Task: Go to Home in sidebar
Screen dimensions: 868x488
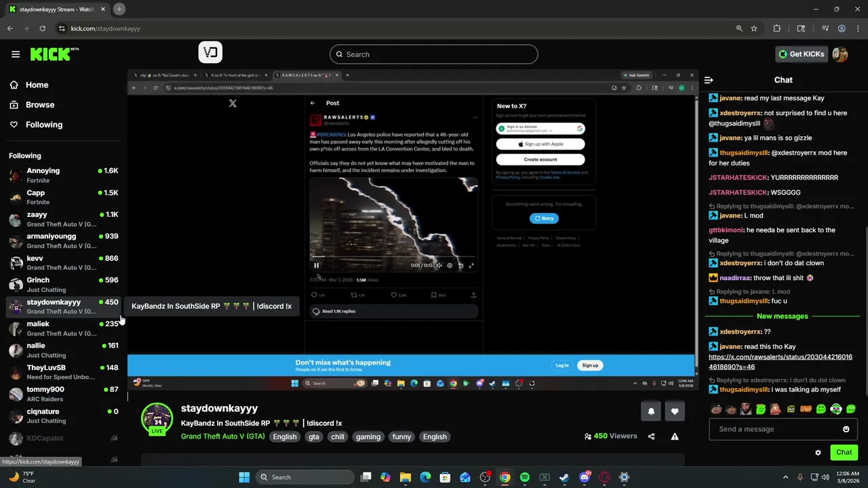Action: [x=37, y=85]
